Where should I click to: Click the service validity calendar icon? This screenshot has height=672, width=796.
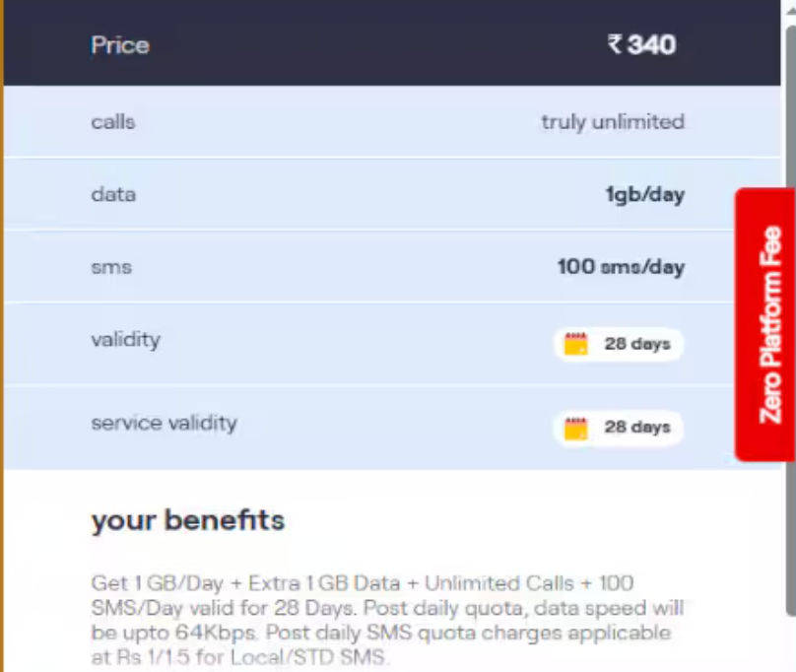click(x=576, y=429)
